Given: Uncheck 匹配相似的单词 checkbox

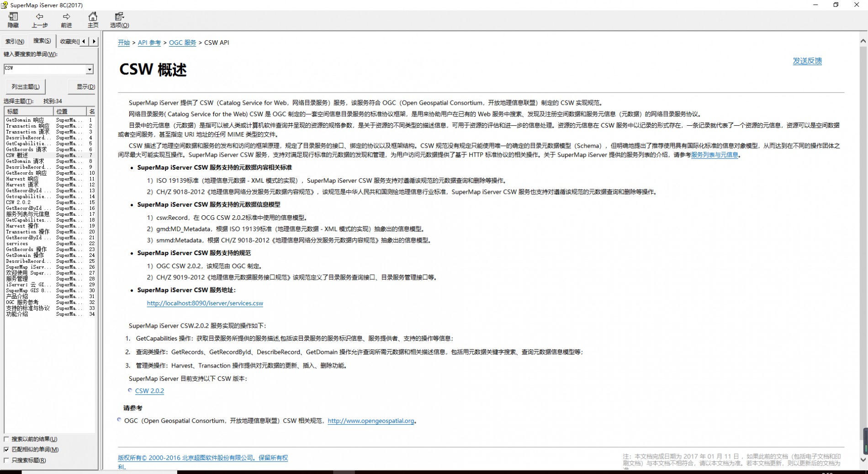Looking at the screenshot, I should 6,450.
